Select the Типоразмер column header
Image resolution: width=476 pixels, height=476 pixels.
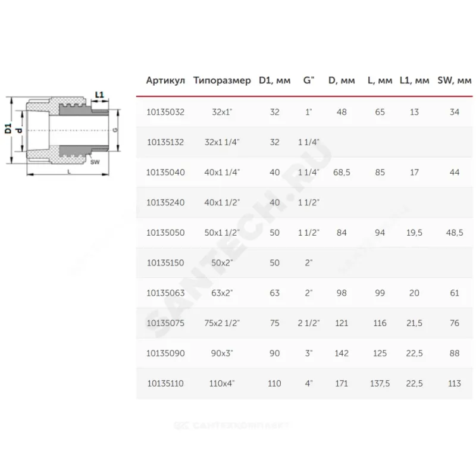(x=222, y=81)
